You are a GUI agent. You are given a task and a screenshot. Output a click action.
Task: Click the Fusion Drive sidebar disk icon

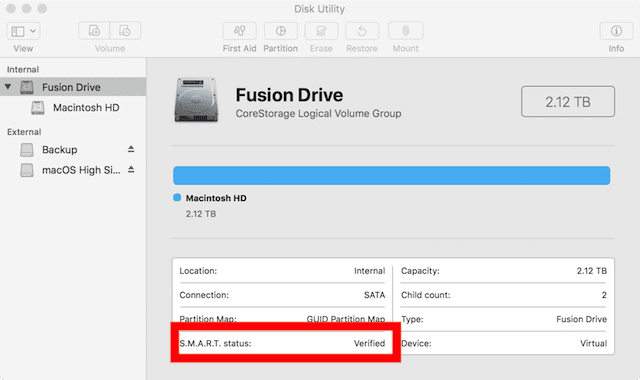27,87
